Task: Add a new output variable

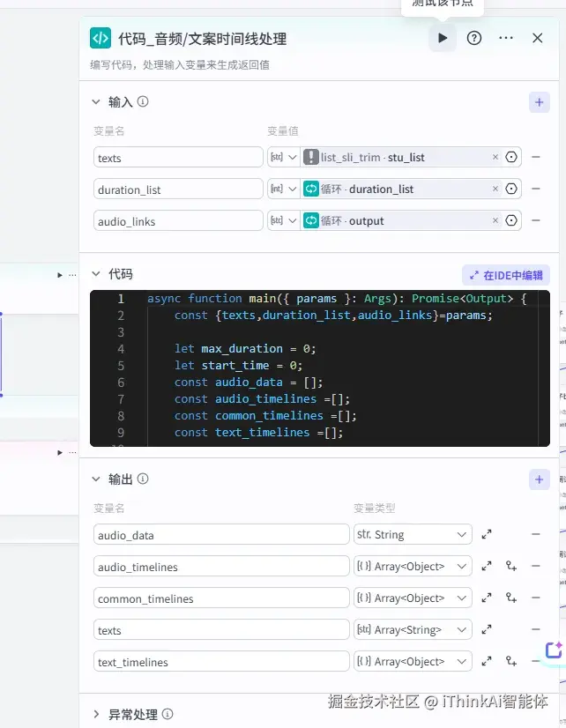Action: point(539,479)
